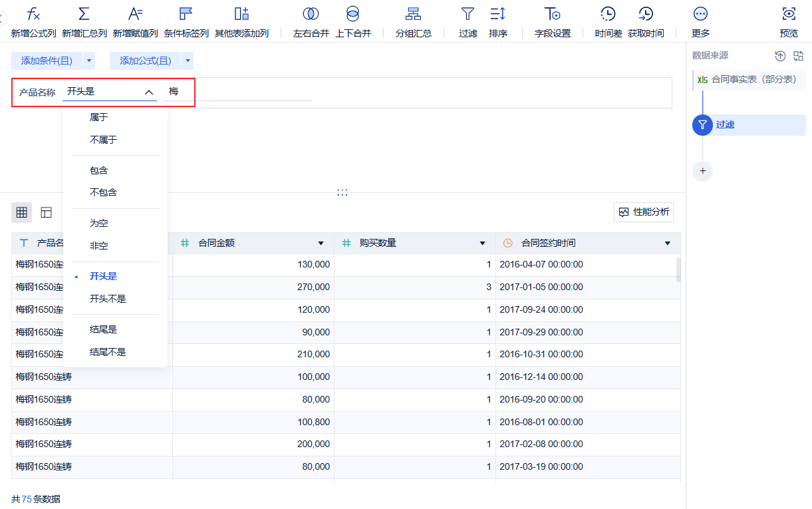Choose 开头是 in the operator list
Screen dimensions: 812x509
[x=115, y=276]
